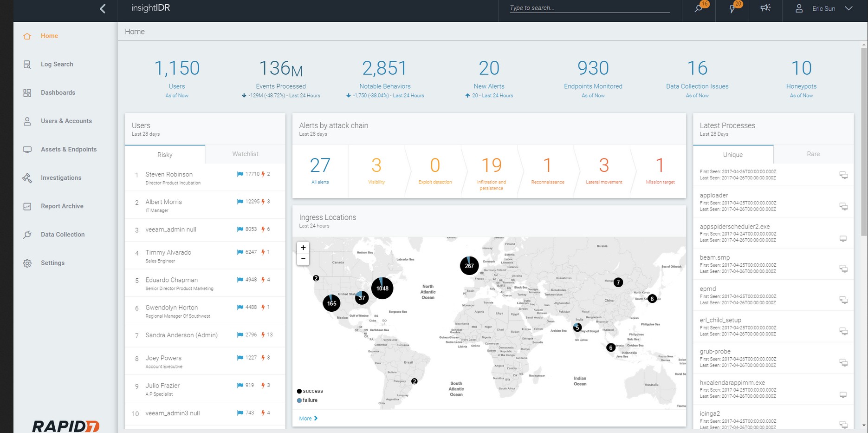Switch to Rare processes tab

click(813, 154)
